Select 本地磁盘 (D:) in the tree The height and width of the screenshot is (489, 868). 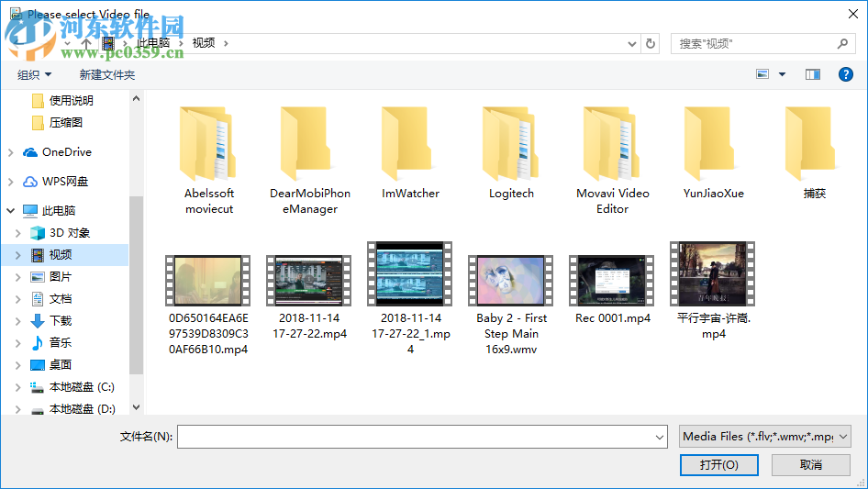pos(82,409)
